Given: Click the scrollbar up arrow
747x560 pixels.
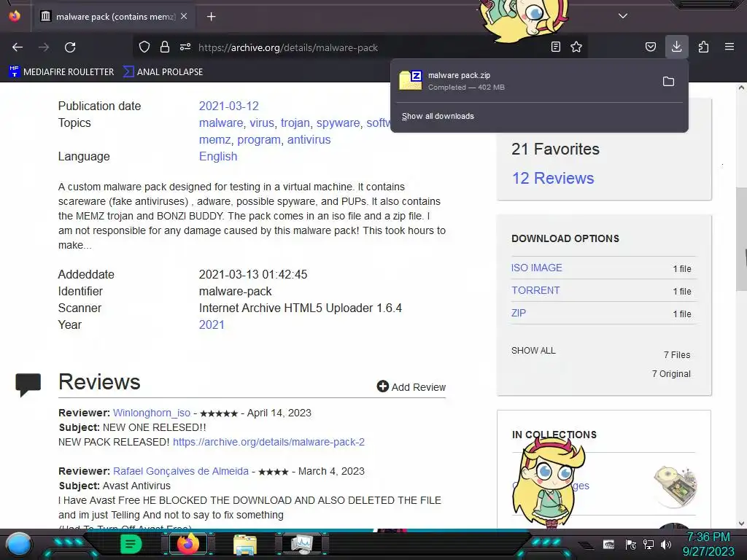Looking at the screenshot, I should 741,87.
